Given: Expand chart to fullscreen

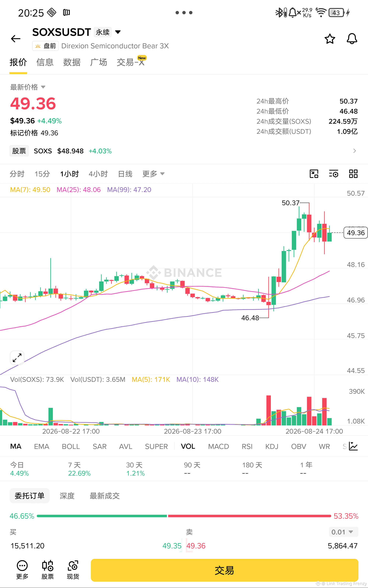Looking at the screenshot, I should [17, 358].
